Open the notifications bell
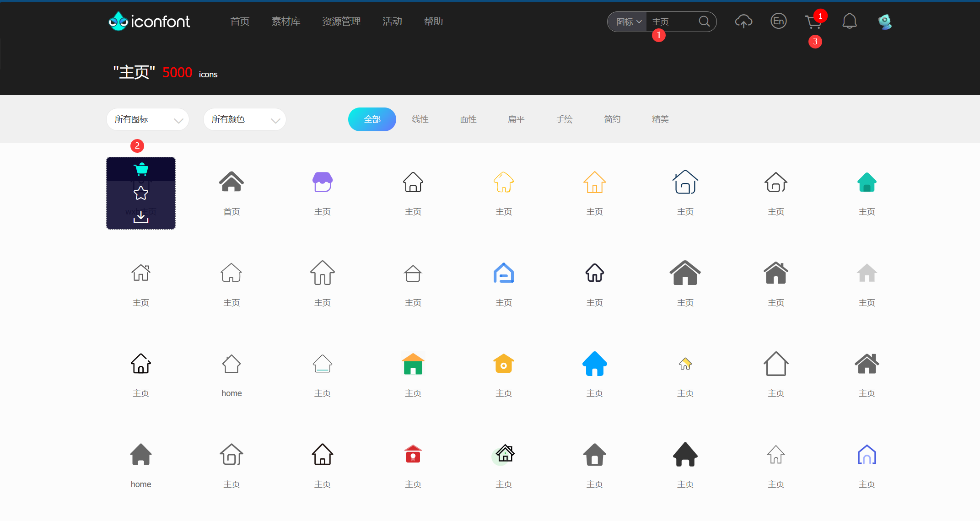This screenshot has width=980, height=521. click(x=849, y=21)
